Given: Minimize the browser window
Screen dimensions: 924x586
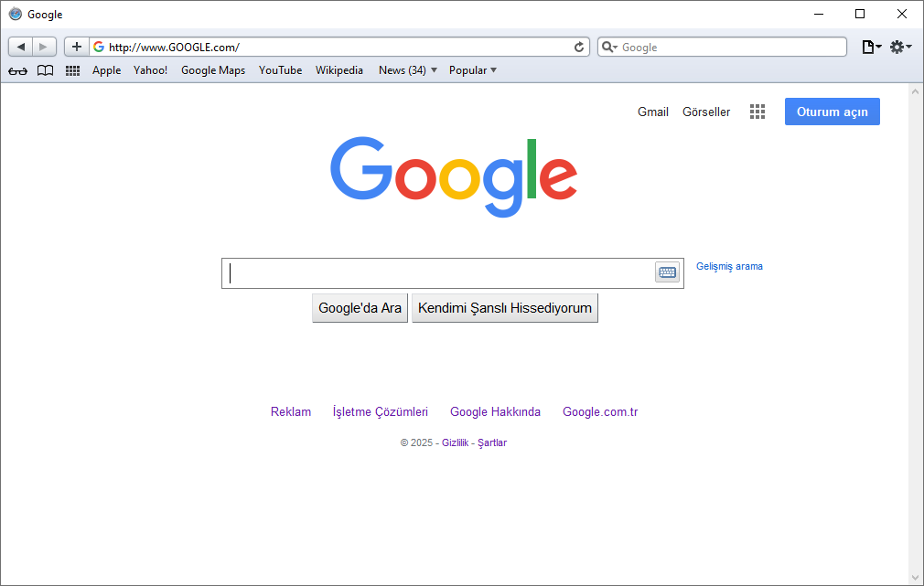Looking at the screenshot, I should click(x=819, y=14).
